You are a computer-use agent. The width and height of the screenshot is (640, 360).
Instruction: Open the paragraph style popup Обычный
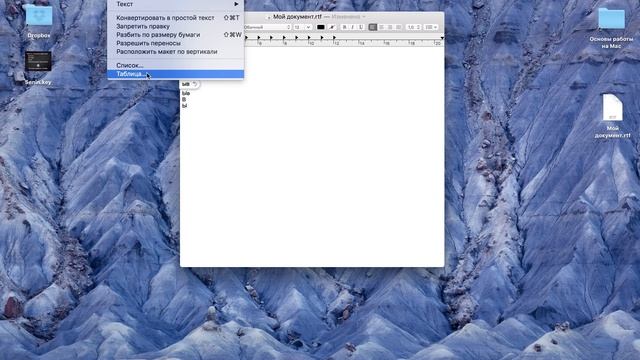[x=267, y=27]
